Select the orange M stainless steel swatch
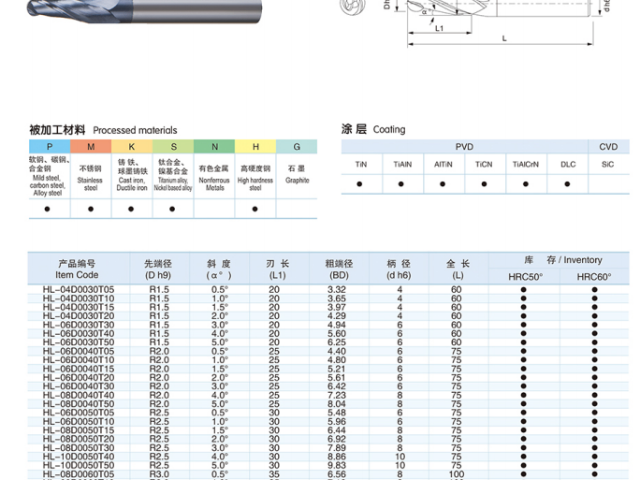The width and height of the screenshot is (640, 480). point(90,147)
